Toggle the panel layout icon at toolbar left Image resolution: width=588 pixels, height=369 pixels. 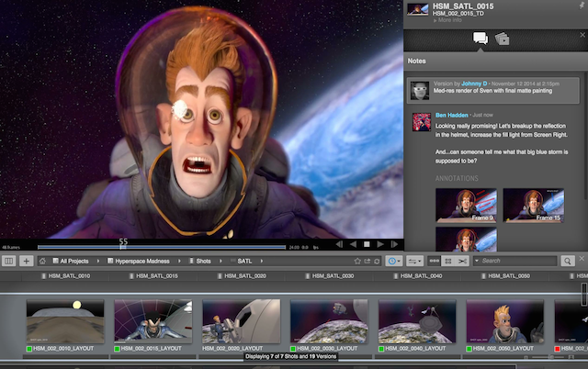click(x=9, y=262)
